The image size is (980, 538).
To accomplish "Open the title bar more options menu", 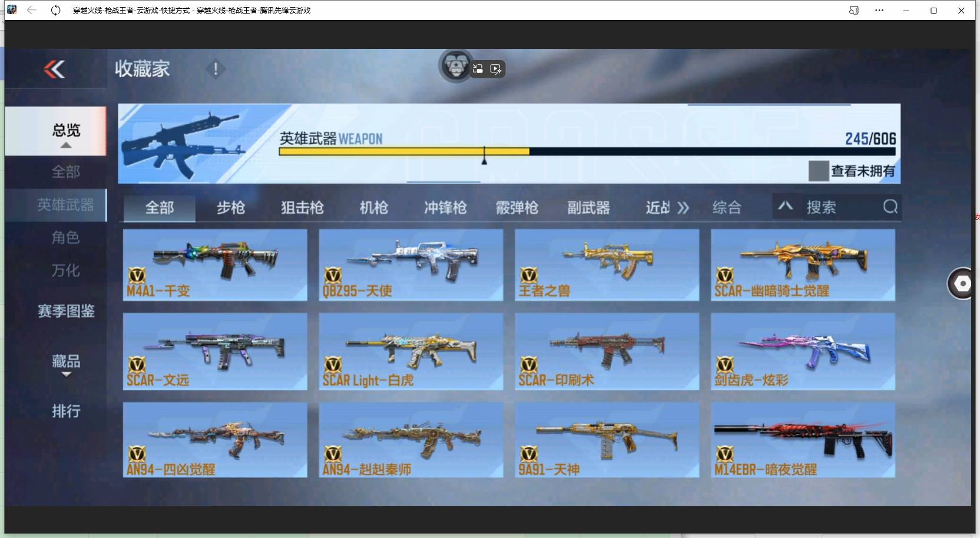I will tap(879, 10).
